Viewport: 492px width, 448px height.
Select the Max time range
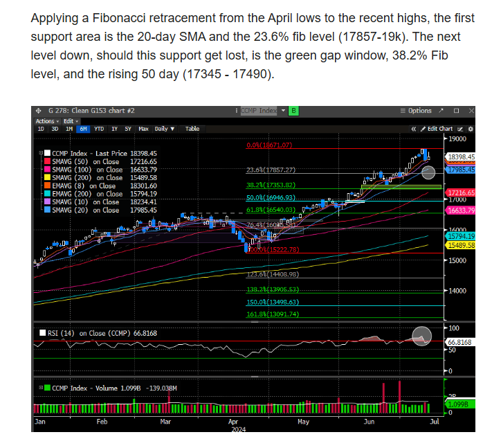click(143, 129)
